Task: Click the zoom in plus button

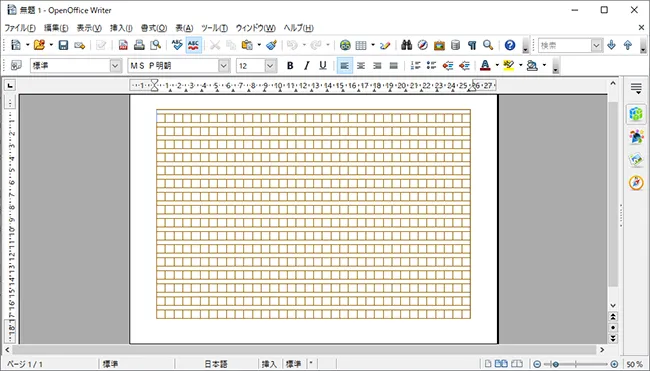Action: coord(614,364)
